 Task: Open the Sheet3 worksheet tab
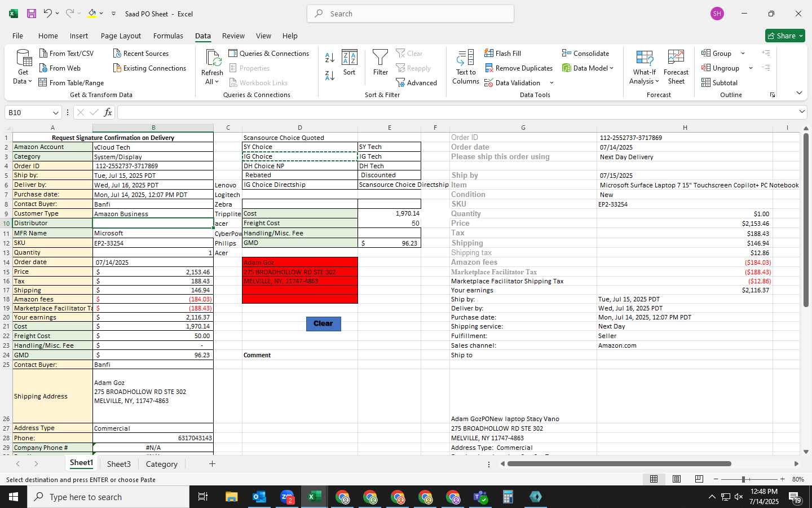coord(118,464)
